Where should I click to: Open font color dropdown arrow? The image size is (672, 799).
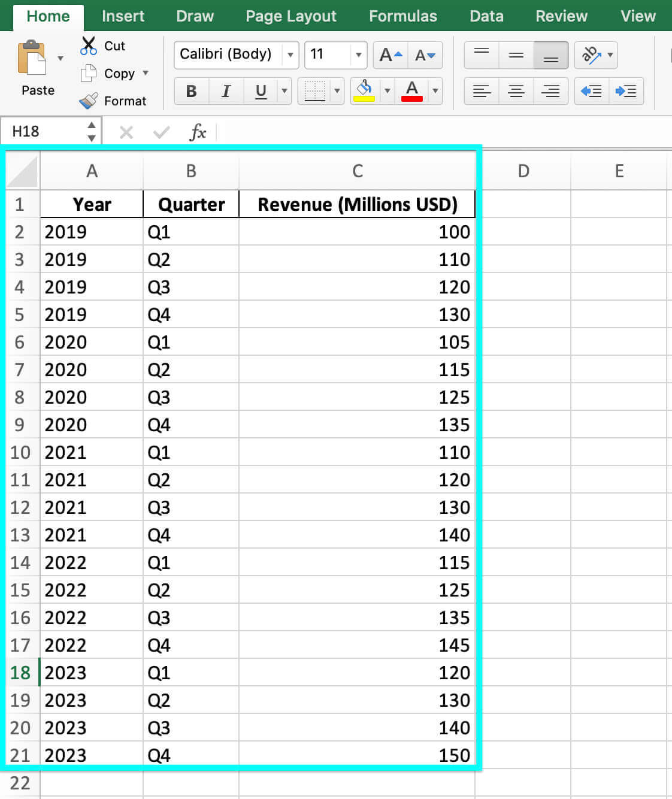pos(435,91)
